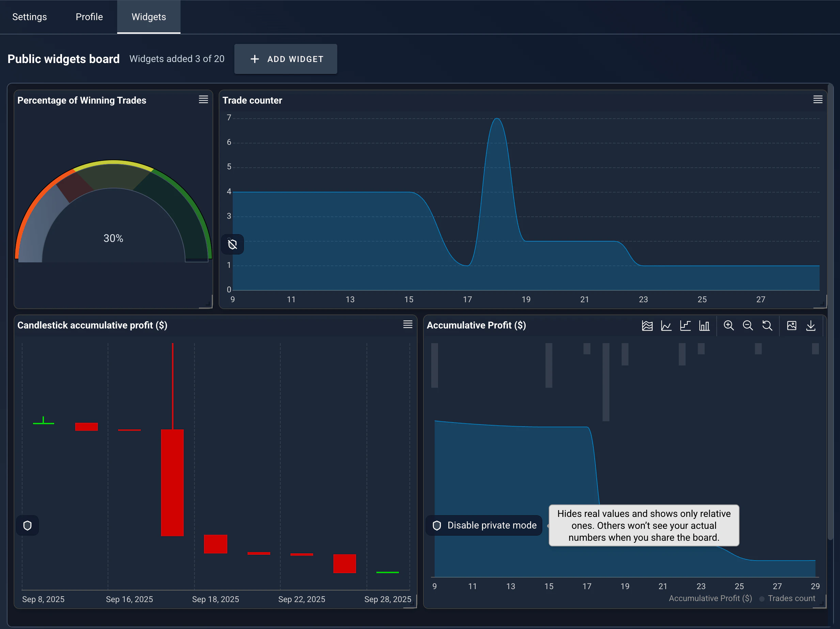840x629 pixels.
Task: Switch Accumulative Profit to line chart
Action: (666, 325)
